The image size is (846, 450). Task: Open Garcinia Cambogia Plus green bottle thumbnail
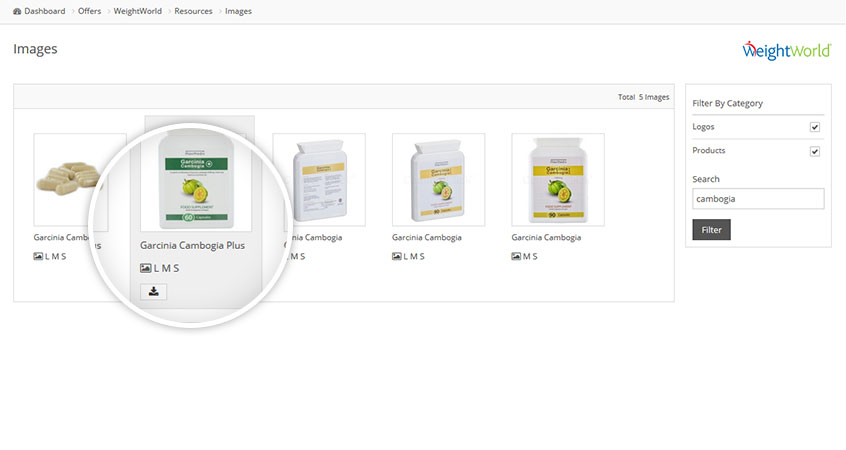(196, 179)
